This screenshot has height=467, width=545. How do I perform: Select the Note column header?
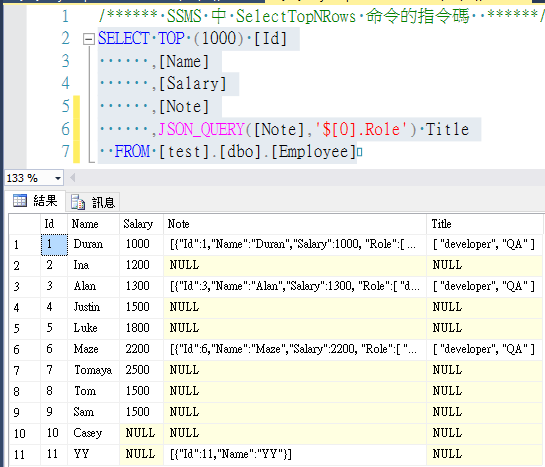click(295, 224)
